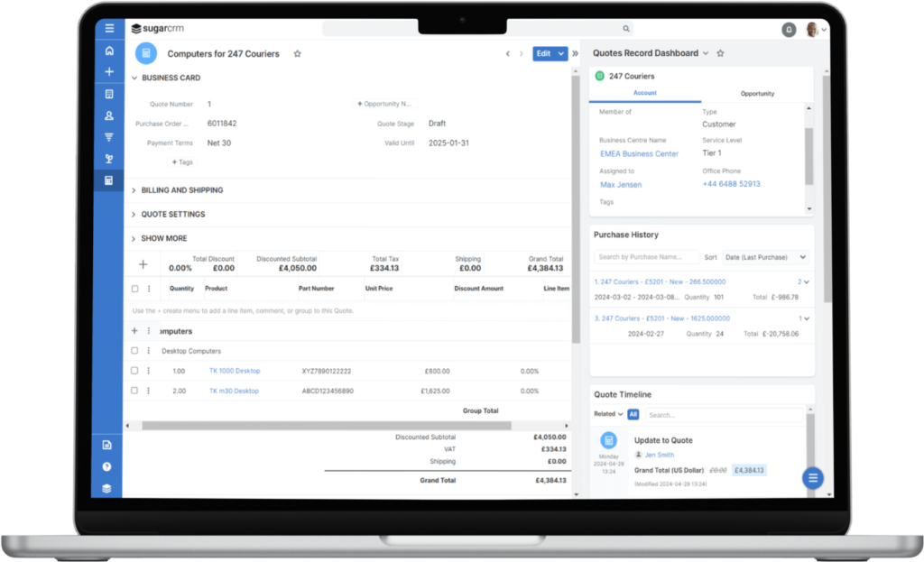Open the column header kebab menu
The width and height of the screenshot is (924, 562).
[x=149, y=289]
